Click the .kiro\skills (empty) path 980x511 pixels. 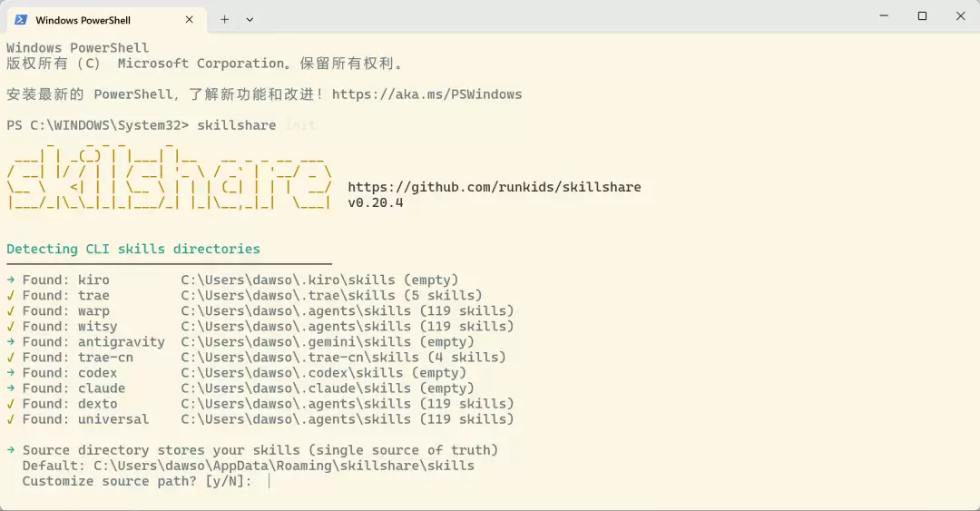click(320, 280)
